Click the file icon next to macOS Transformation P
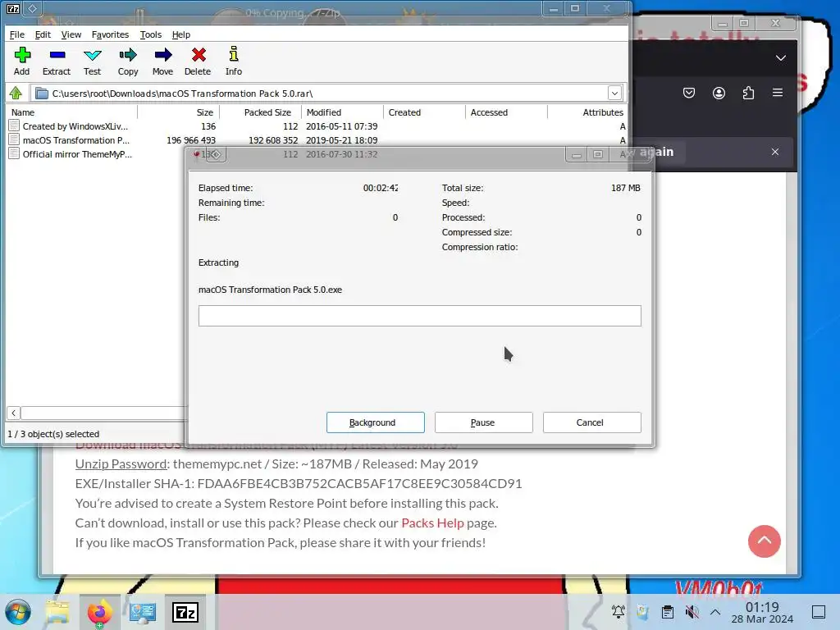This screenshot has width=840, height=630. (15, 140)
